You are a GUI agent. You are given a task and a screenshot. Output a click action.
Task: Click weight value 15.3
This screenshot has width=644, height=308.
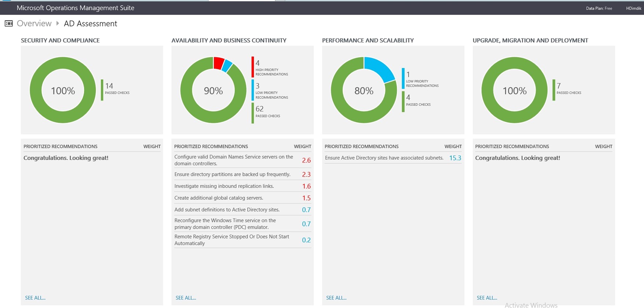pos(455,158)
